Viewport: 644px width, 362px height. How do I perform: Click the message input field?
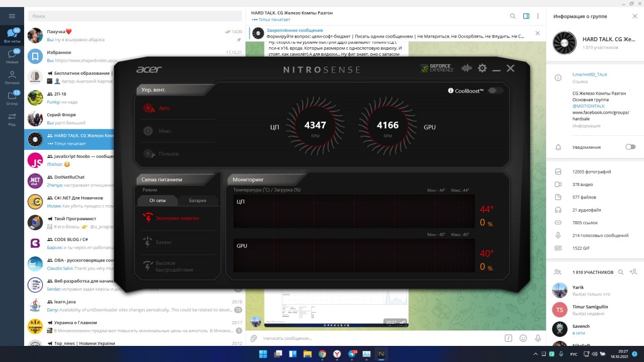pos(382,338)
